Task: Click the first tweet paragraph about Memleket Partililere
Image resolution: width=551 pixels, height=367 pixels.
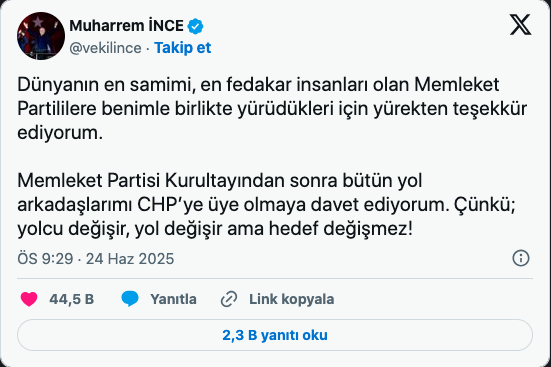Action: (272, 109)
